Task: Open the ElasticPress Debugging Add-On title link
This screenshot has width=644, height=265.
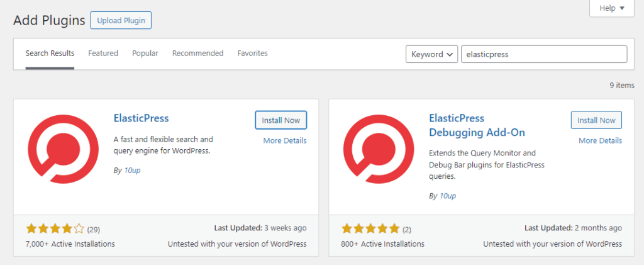Action: (x=477, y=125)
